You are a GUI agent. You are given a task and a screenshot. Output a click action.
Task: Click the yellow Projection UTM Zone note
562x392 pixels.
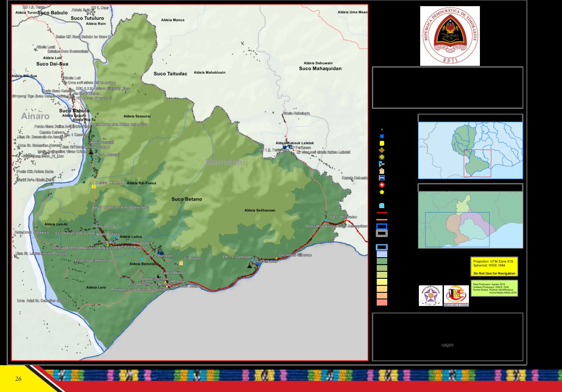coord(494,267)
